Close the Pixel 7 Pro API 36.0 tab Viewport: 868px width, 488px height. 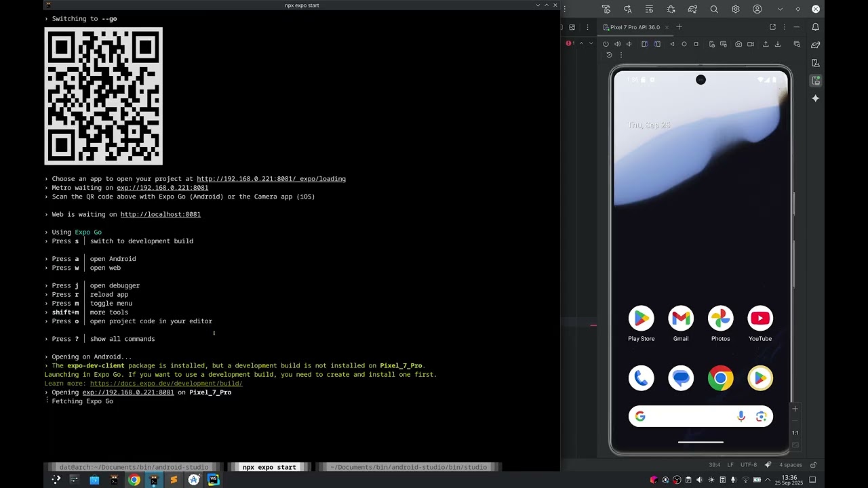(667, 27)
